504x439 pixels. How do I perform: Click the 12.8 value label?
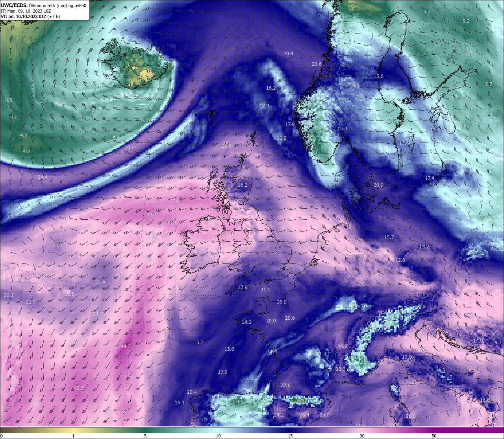pyautogui.click(x=400, y=260)
